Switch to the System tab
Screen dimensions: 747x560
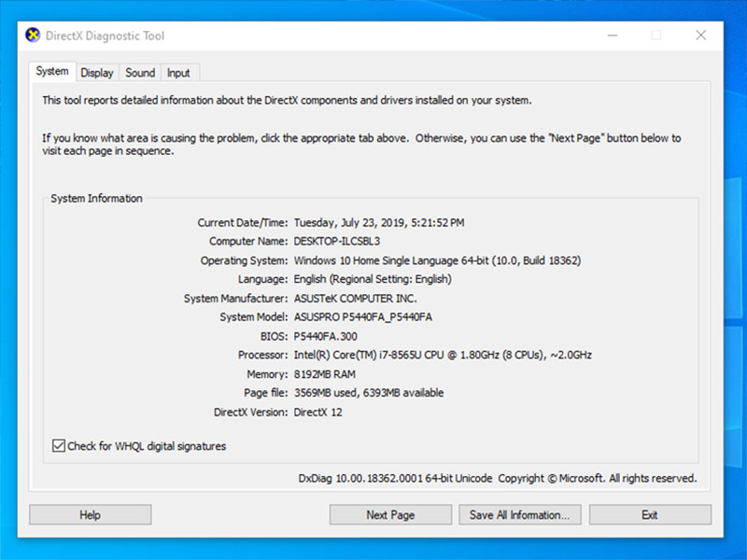tap(52, 72)
